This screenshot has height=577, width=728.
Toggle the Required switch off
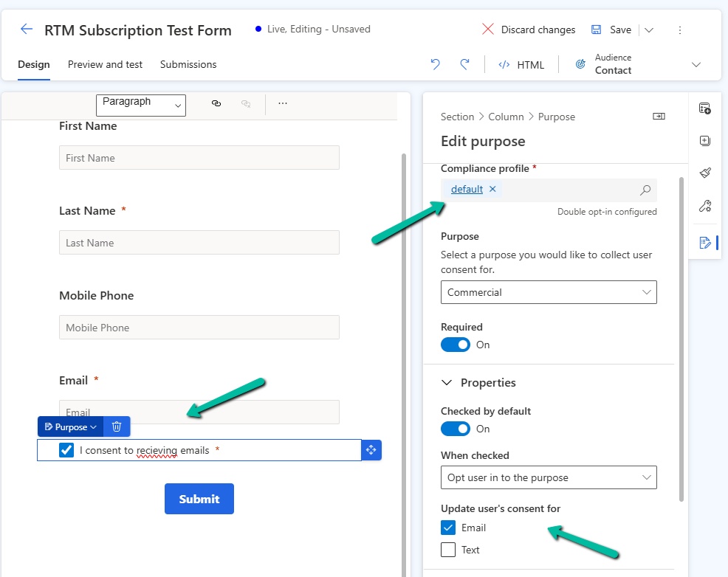click(x=455, y=345)
